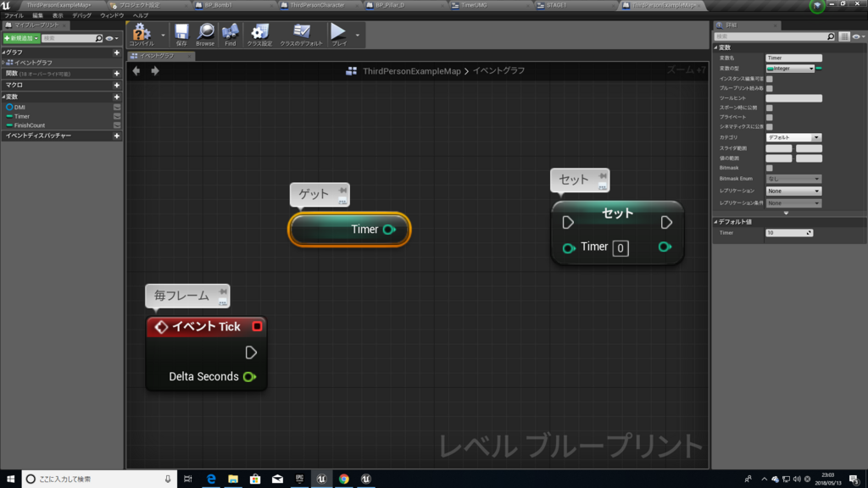The height and width of the screenshot is (488, 868).
Task: Open Epic Games Launcher from the taskbar
Action: coord(299,479)
